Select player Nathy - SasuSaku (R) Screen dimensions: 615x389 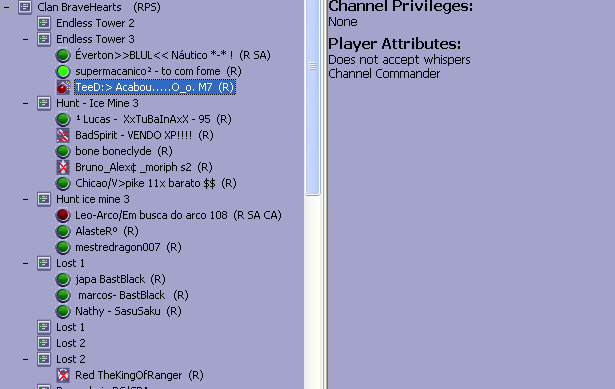(x=128, y=311)
